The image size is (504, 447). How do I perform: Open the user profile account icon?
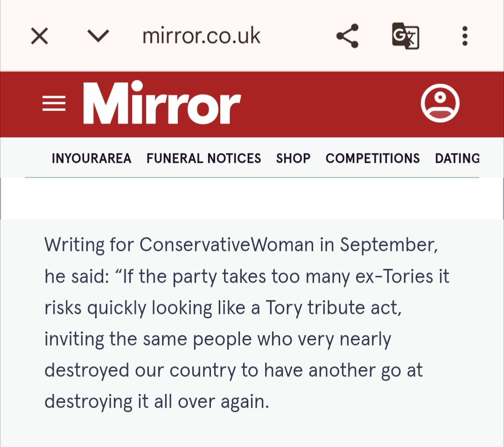(x=440, y=104)
